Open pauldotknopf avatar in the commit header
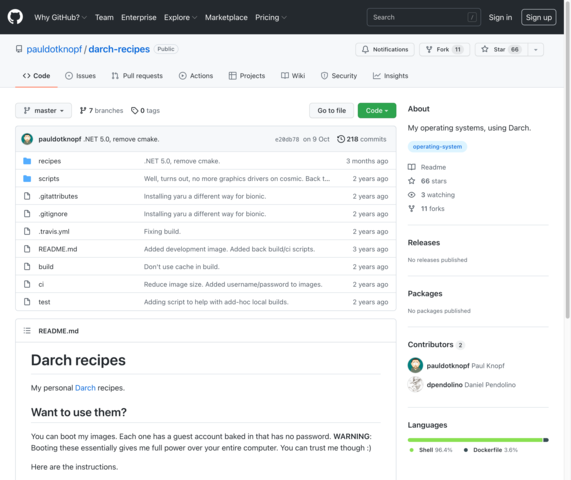The width and height of the screenshot is (571, 480). (27, 139)
